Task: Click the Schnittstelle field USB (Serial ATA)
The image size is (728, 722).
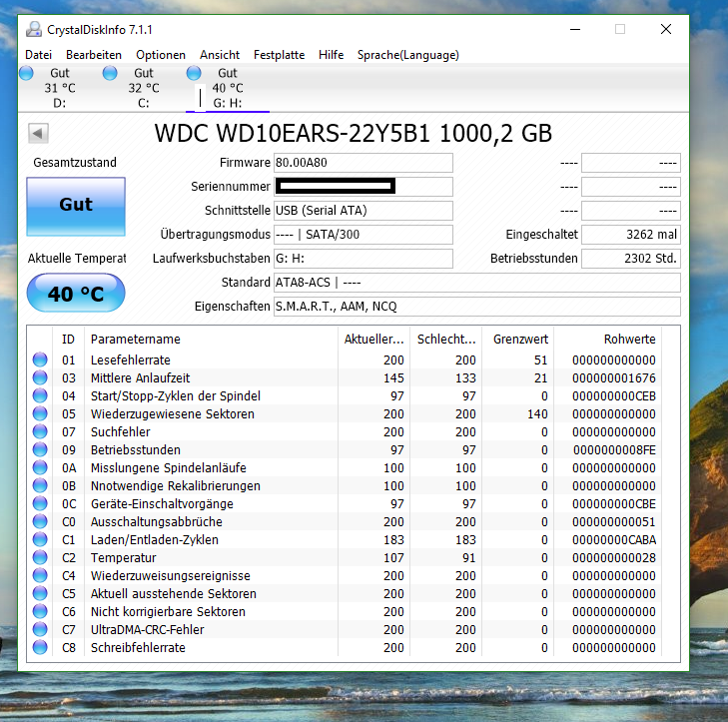Action: (364, 211)
